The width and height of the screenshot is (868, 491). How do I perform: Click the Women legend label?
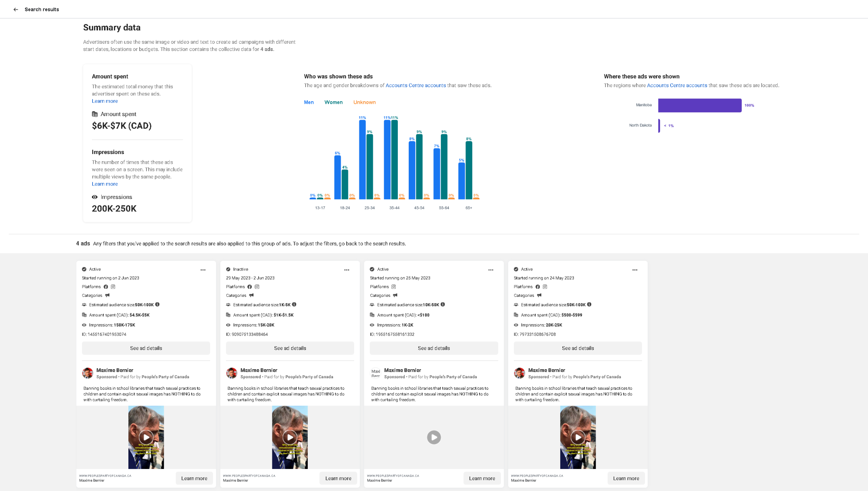(x=333, y=102)
